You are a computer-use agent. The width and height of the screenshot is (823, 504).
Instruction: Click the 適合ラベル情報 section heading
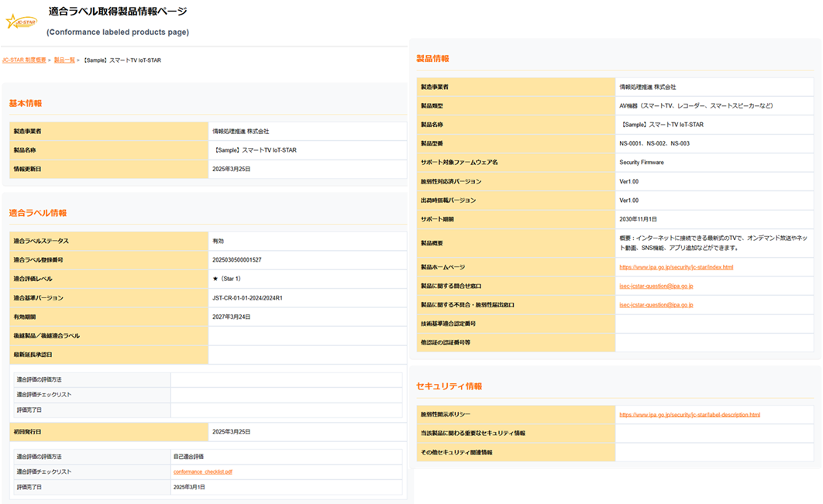click(38, 213)
